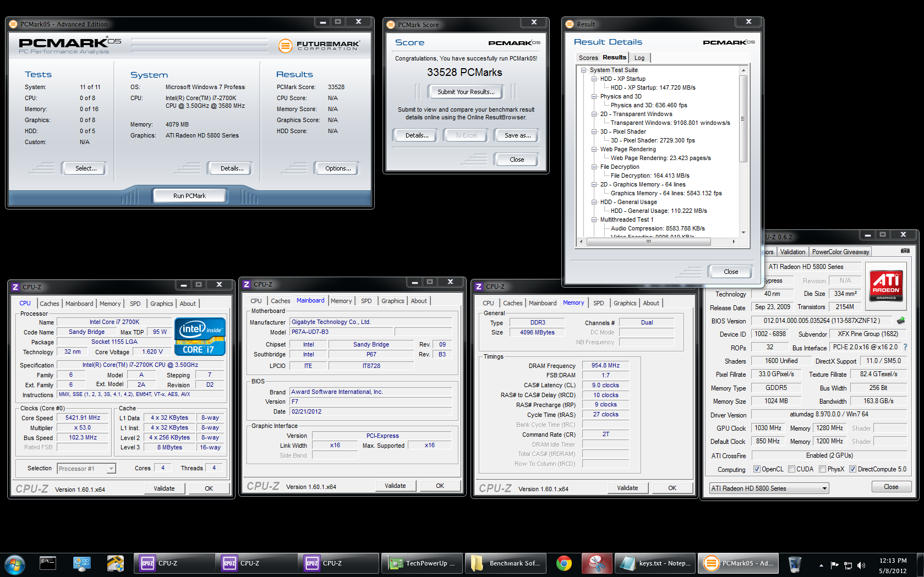The width and height of the screenshot is (924, 577).
Task: Show hidden system tray icons arrow
Action: click(821, 565)
